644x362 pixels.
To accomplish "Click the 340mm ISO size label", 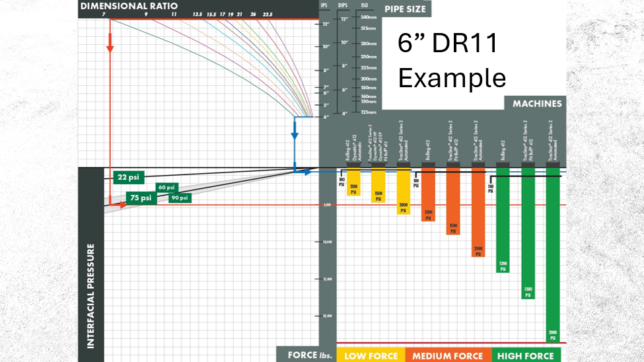I will 369,17.
